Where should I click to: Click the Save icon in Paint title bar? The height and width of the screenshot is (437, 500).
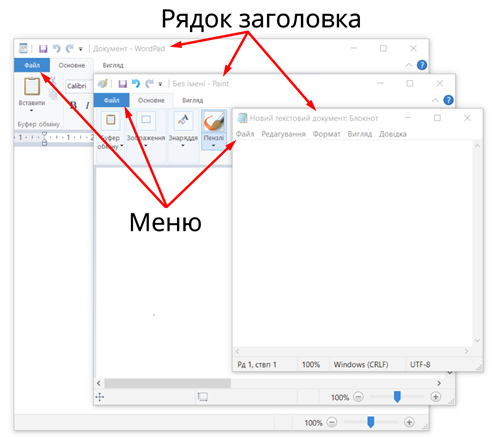click(x=123, y=84)
